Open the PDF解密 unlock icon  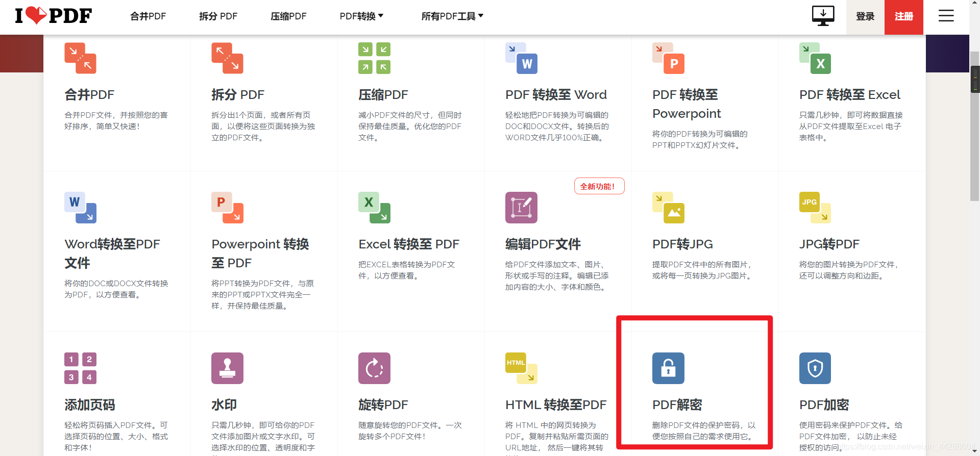click(x=668, y=368)
